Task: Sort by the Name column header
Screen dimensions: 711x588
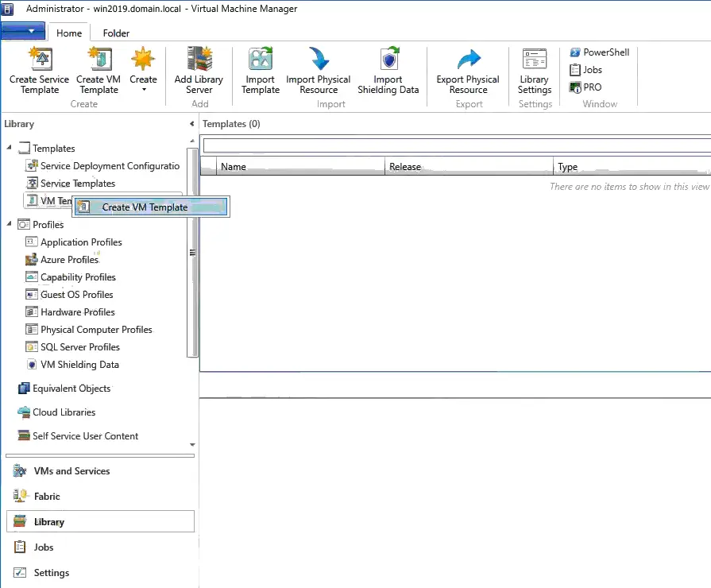Action: [x=300, y=167]
